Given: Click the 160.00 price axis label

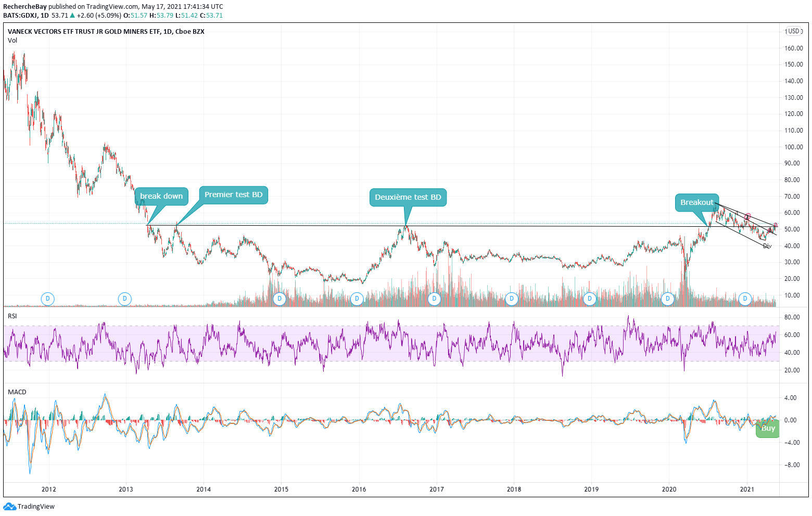Looking at the screenshot, I should pyautogui.click(x=793, y=48).
